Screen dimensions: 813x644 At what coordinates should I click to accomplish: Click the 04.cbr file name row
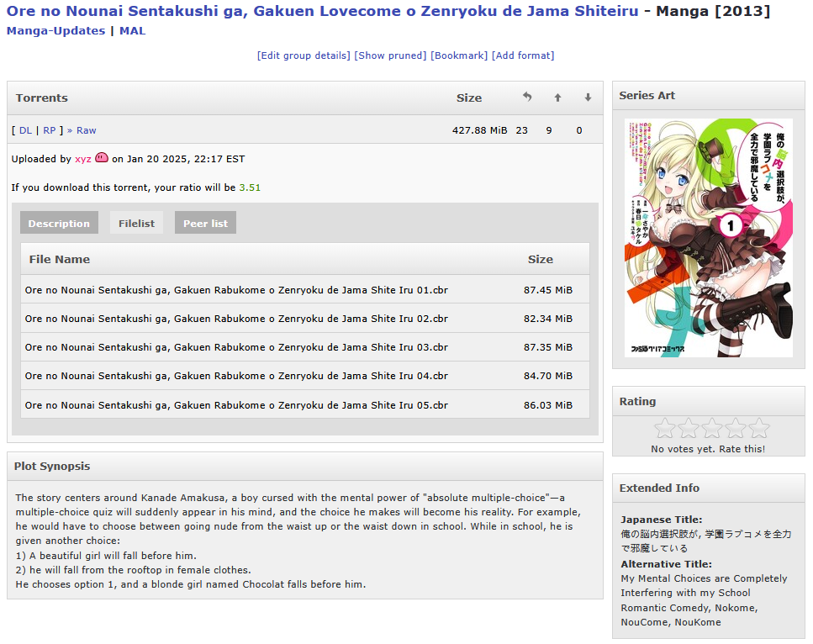[x=305, y=376]
